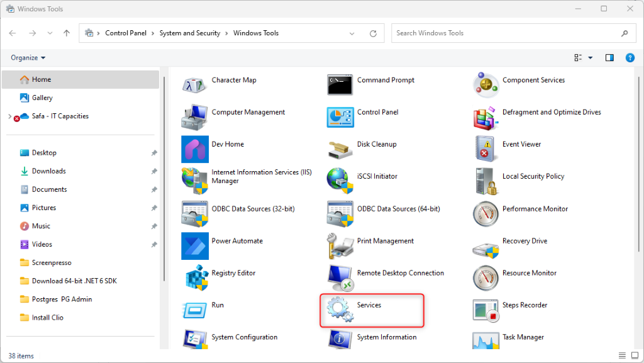Switch to details view in status bar

point(622,355)
